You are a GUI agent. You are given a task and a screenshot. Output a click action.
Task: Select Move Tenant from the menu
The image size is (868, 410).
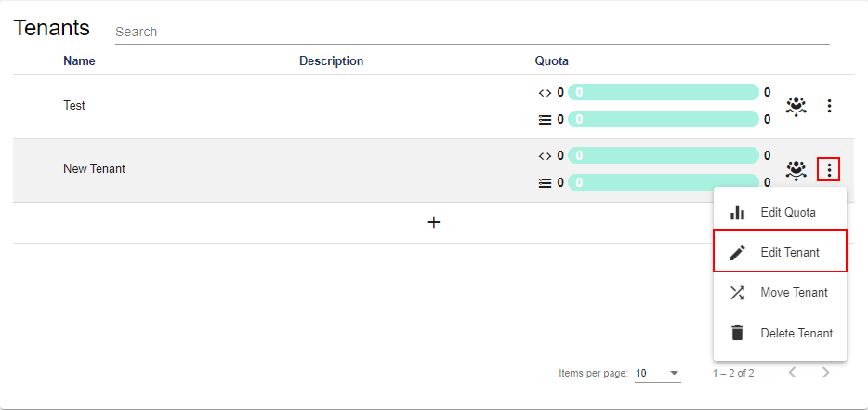tap(793, 293)
